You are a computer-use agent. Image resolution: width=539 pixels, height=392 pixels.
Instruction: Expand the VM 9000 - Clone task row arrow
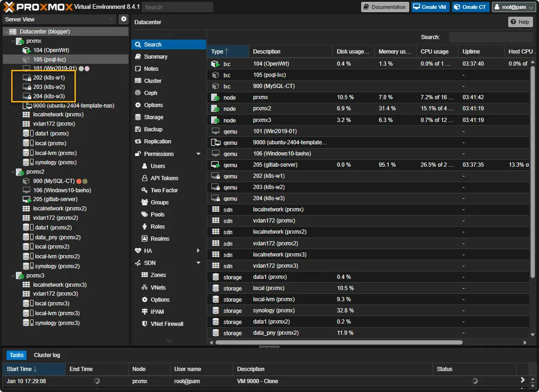pos(523,380)
